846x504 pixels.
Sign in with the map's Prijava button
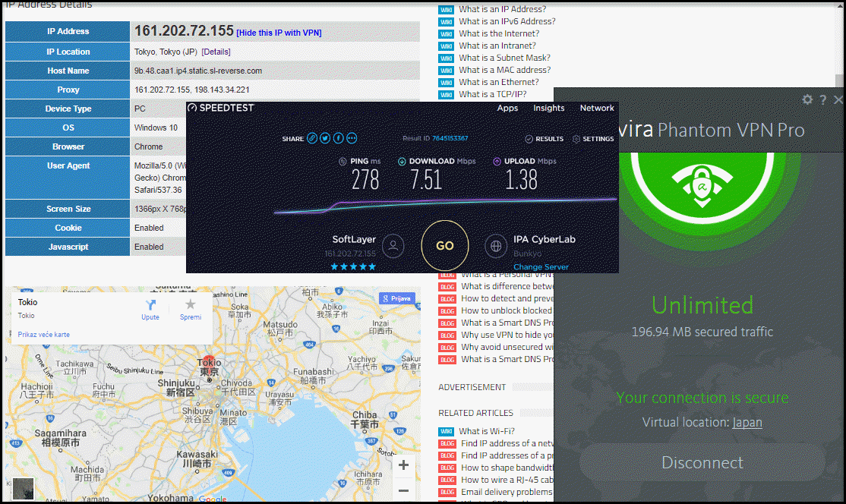click(397, 298)
